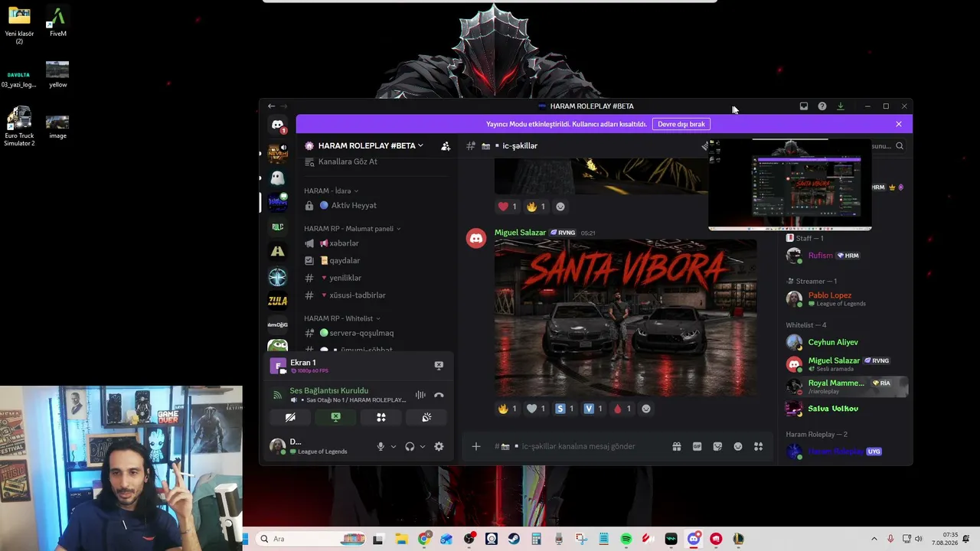Toggle blood drop reaction on Santa Vibora post
The width and height of the screenshot is (980, 551).
(x=622, y=409)
